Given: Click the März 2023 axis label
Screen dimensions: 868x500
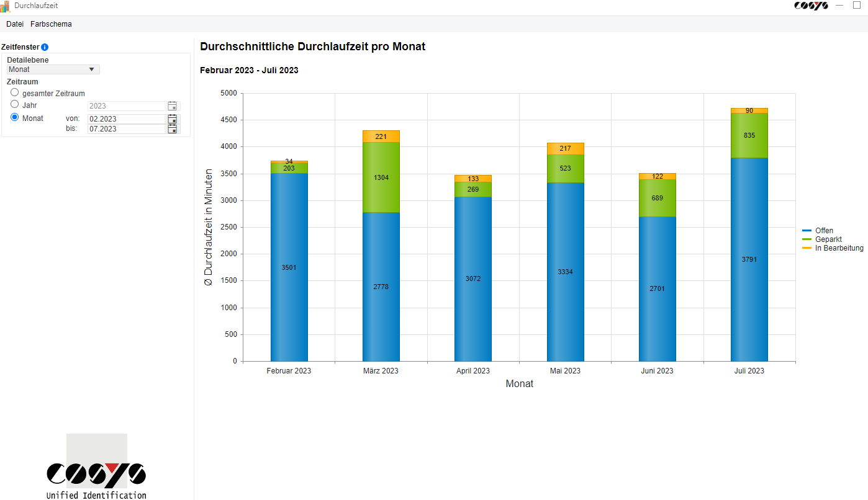Looking at the screenshot, I should (x=381, y=371).
